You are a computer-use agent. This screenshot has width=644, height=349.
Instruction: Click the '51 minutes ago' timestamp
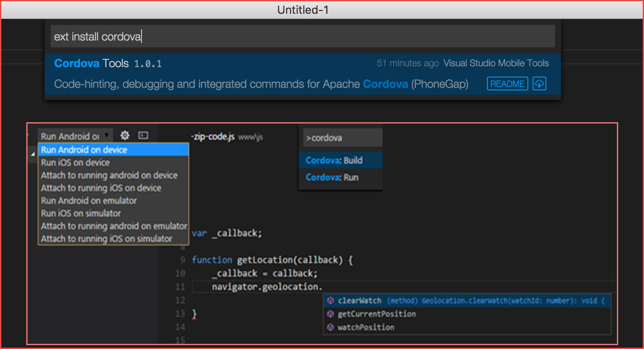[x=408, y=63]
